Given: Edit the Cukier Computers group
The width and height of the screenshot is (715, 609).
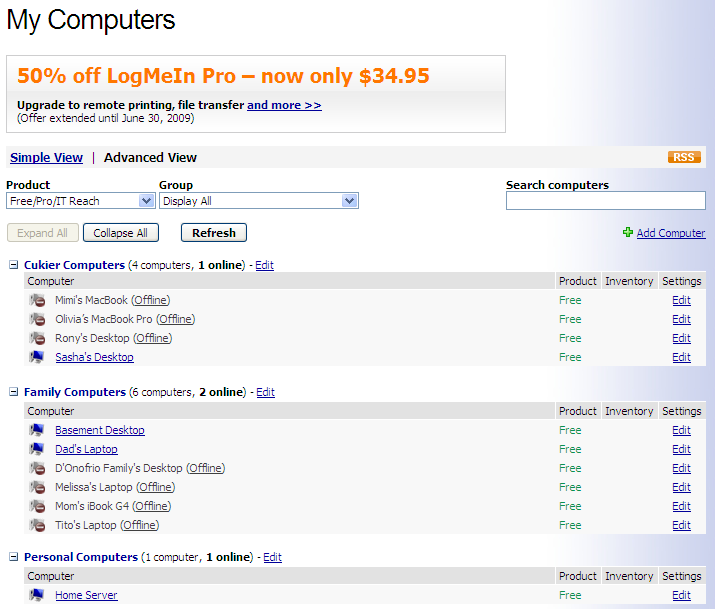Looking at the screenshot, I should coord(264,265).
